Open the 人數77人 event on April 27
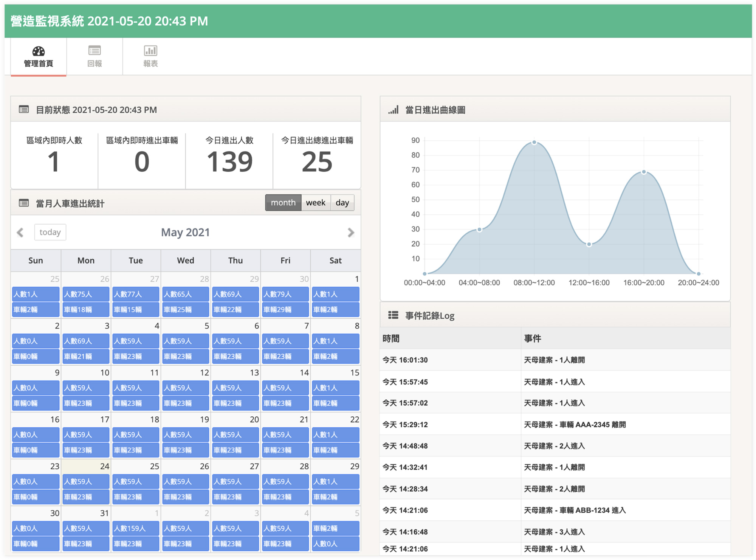The height and width of the screenshot is (560, 756). (136, 294)
